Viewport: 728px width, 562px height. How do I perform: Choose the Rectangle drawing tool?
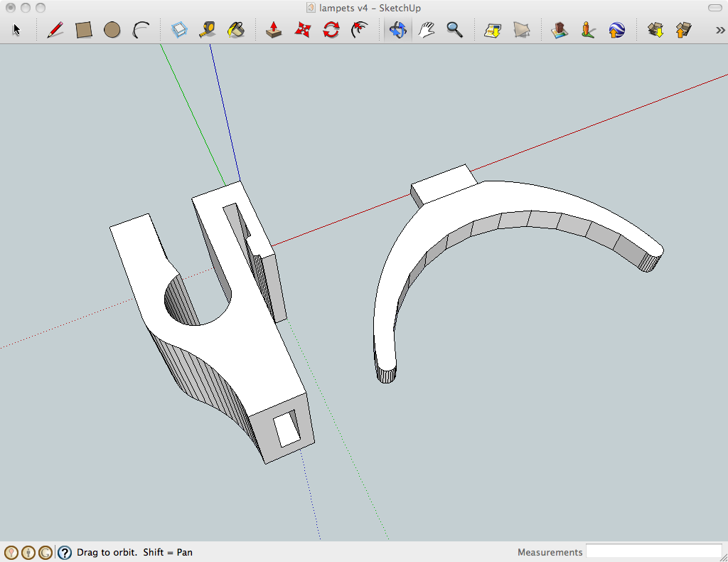tap(84, 30)
